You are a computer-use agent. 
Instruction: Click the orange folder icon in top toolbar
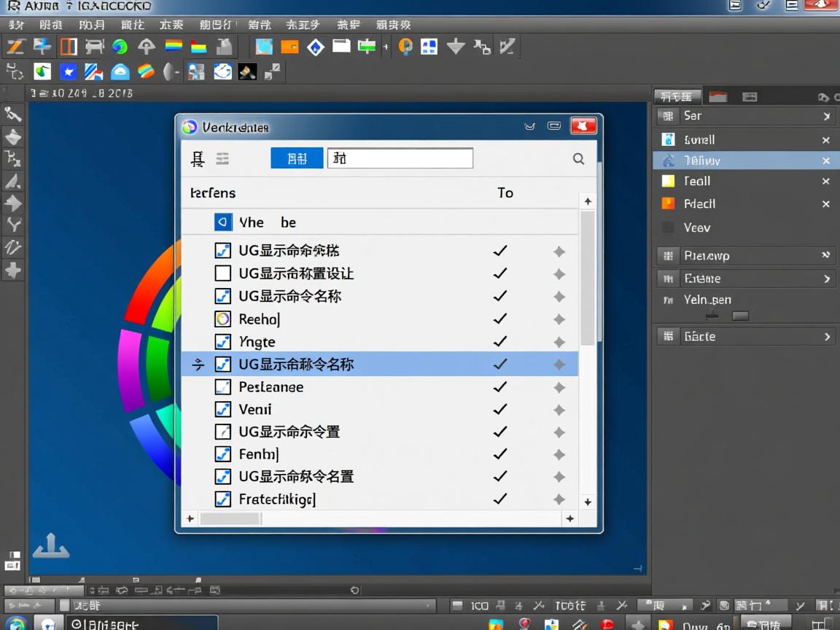pyautogui.click(x=289, y=47)
